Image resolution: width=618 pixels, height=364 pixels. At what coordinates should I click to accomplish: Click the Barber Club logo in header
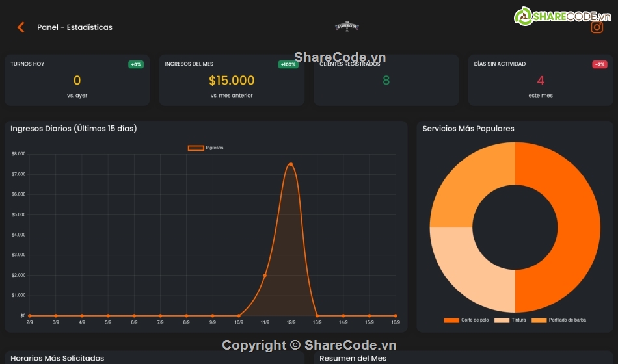[347, 27]
